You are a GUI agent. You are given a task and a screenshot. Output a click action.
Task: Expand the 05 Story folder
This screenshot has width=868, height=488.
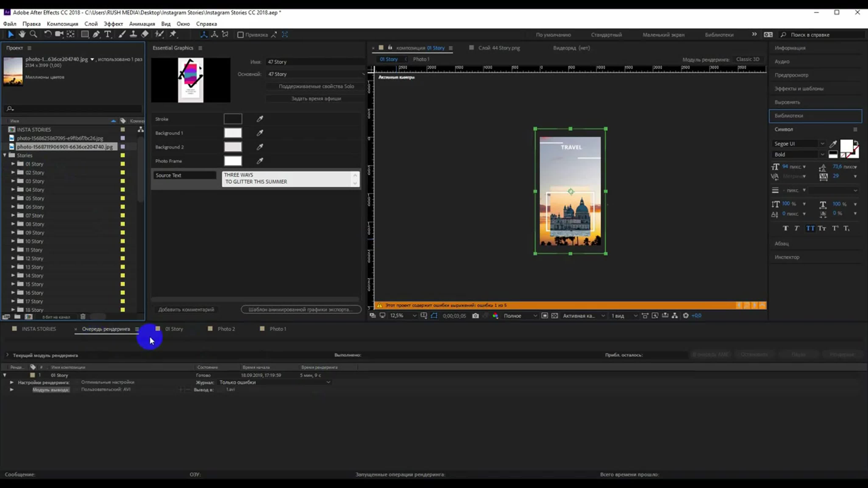click(13, 198)
